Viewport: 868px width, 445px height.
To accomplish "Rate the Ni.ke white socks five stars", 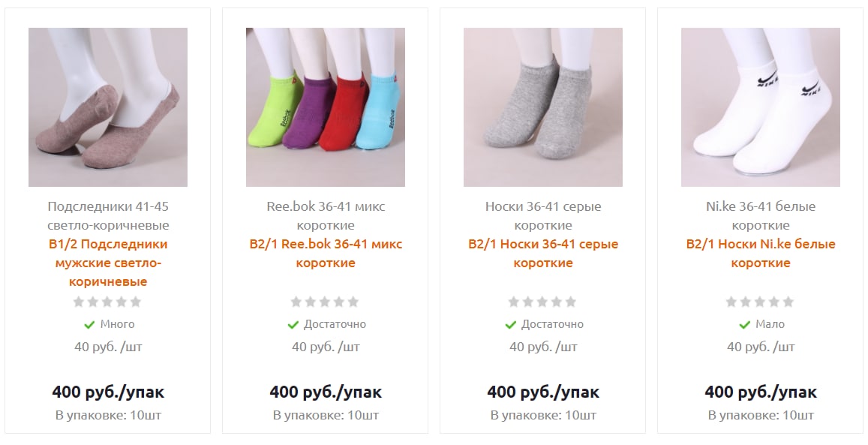I will 788,302.
